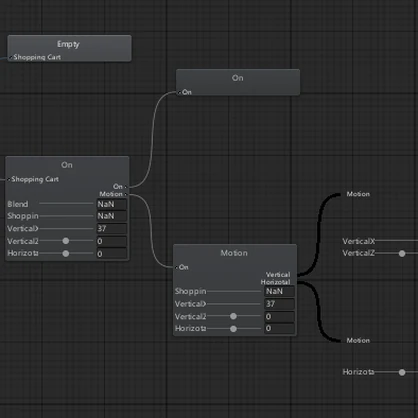The image size is (418, 418).
Task: Click VerticalZ slider handle at right edge
Action: (x=402, y=254)
